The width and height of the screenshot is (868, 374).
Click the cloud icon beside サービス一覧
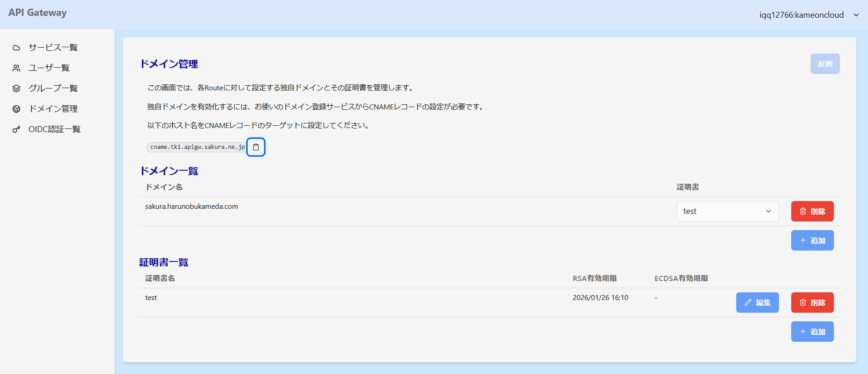16,48
